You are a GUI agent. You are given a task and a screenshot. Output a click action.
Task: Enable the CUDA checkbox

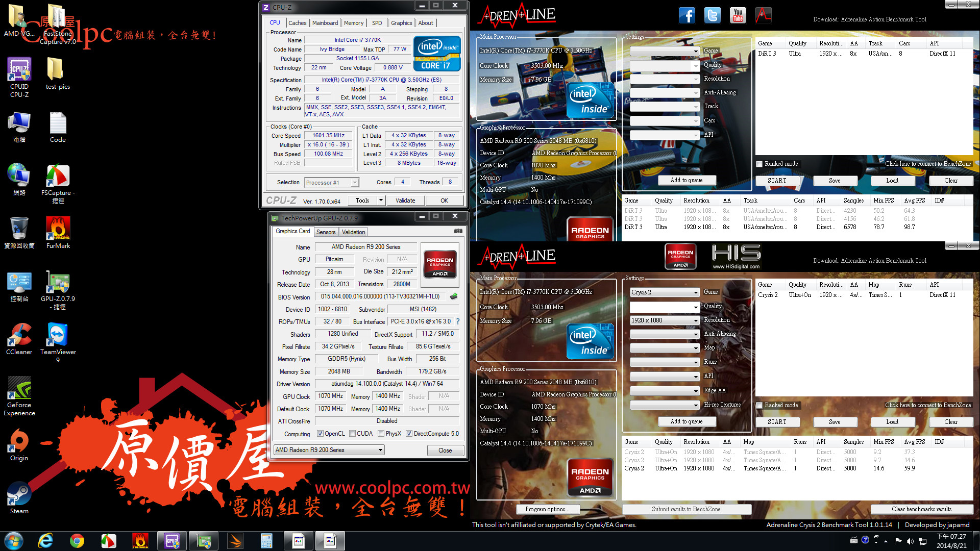(352, 434)
